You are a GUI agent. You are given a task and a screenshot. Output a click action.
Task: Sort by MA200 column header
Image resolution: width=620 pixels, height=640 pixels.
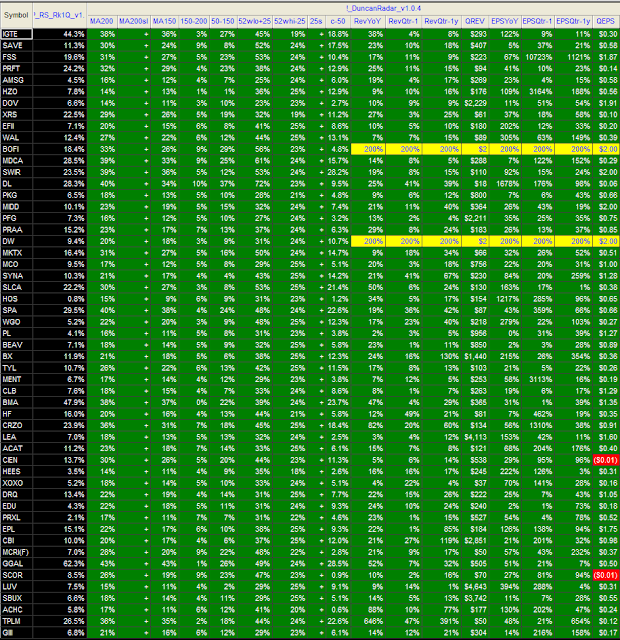[102, 22]
